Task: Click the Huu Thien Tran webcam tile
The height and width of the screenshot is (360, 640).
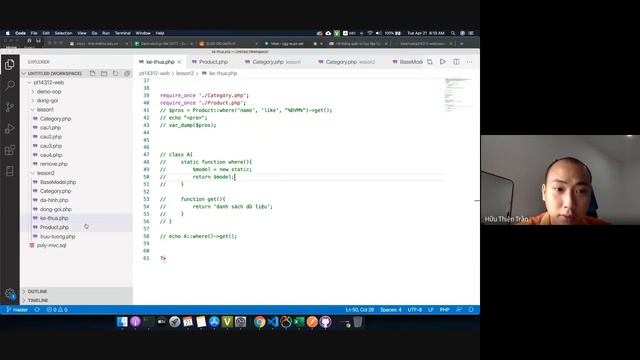Action: 560,180
